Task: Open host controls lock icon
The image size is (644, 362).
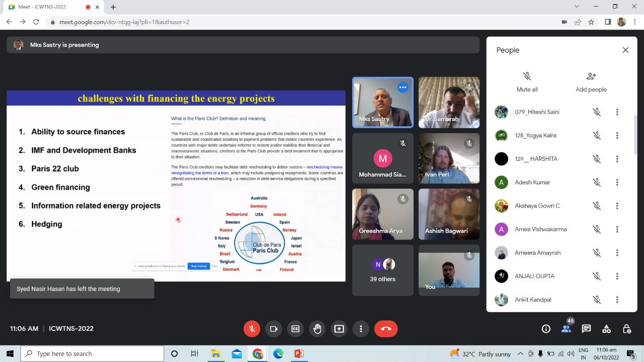Action: (626, 329)
